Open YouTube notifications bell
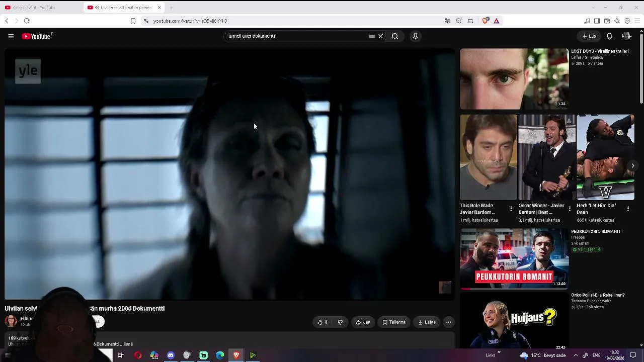The height and width of the screenshot is (362, 644). click(x=609, y=36)
